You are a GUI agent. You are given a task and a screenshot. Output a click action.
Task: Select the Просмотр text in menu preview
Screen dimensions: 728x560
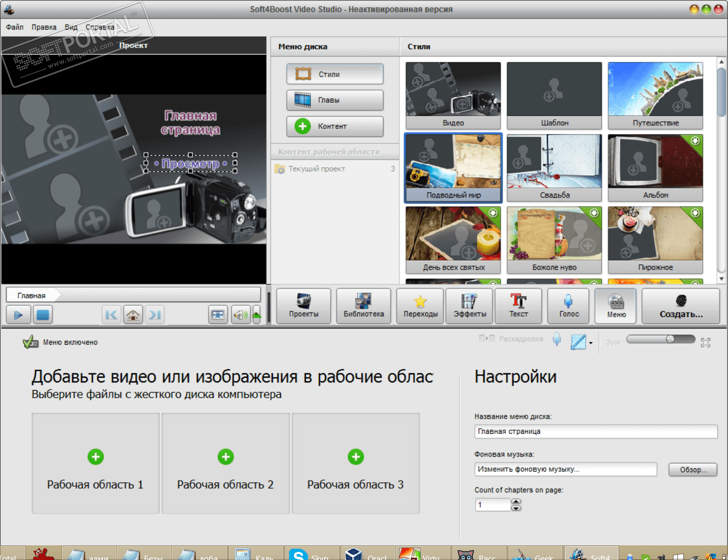click(x=190, y=163)
